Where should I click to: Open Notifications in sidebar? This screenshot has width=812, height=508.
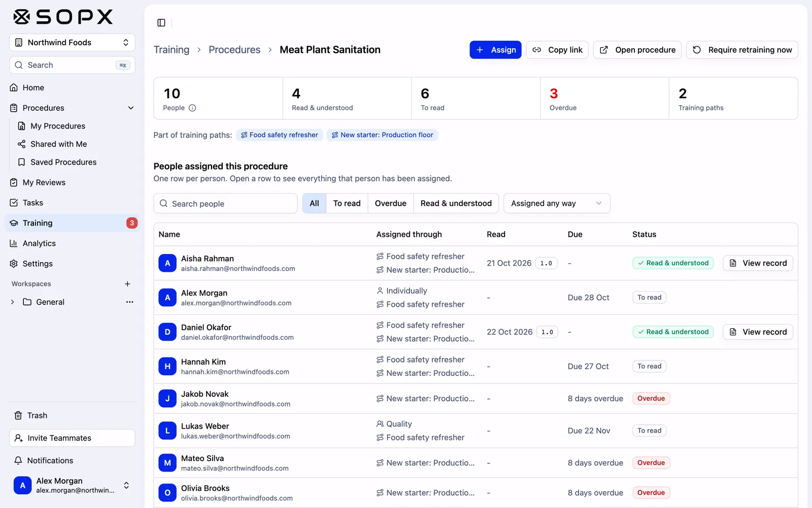tap(72, 461)
